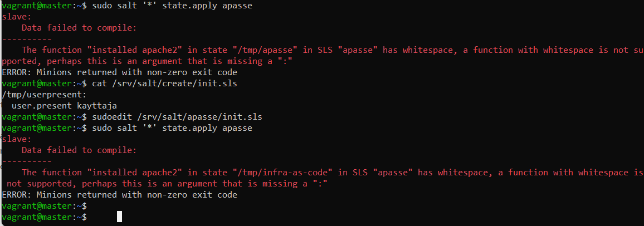
Task: Click the "/tmp/userpresent:" output line
Action: (45, 94)
